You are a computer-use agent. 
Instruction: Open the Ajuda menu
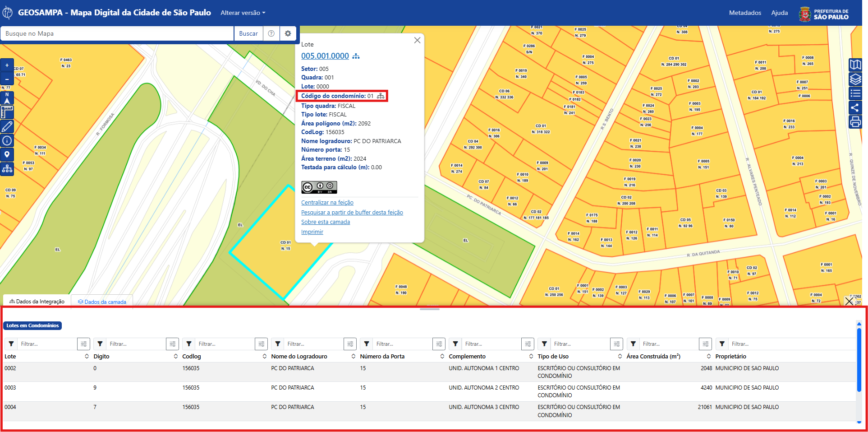click(x=780, y=13)
